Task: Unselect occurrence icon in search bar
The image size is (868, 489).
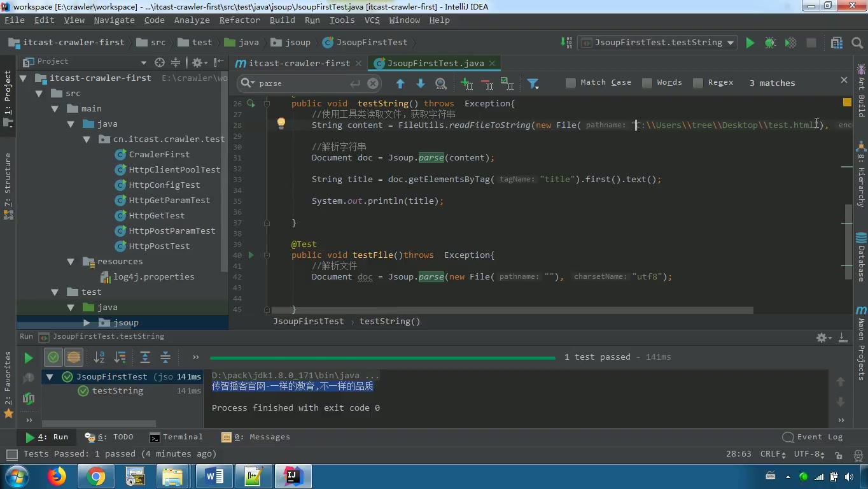Action: pyautogui.click(x=487, y=83)
